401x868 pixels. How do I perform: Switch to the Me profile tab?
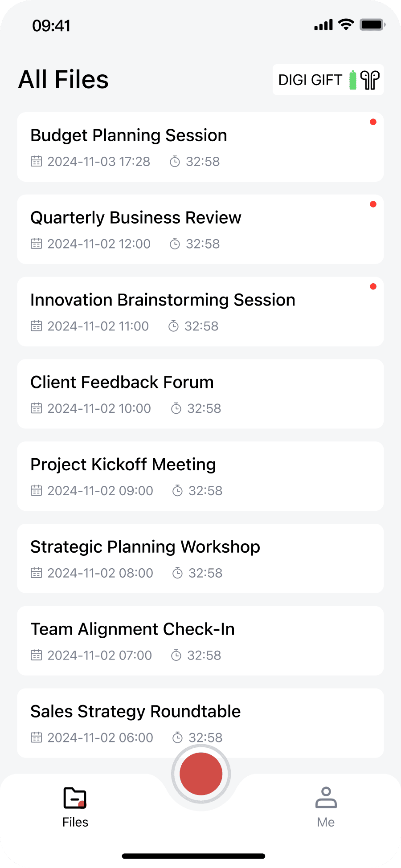pos(326,807)
